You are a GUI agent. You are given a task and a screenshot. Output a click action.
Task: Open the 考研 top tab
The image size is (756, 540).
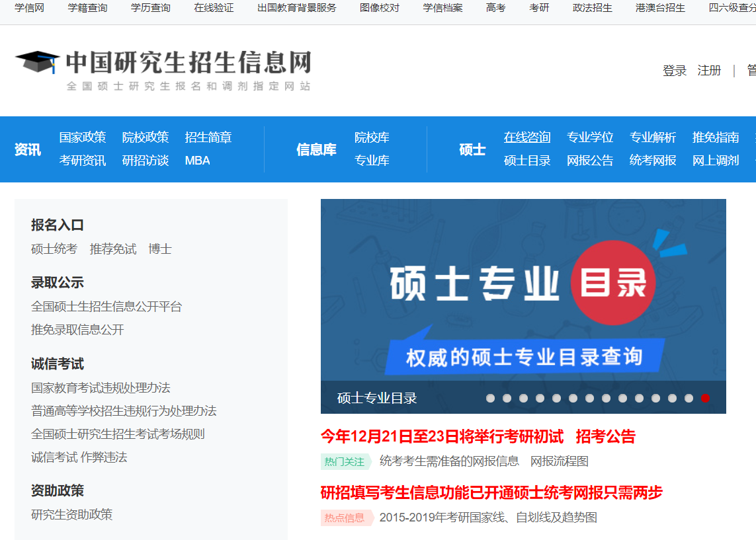pyautogui.click(x=540, y=8)
